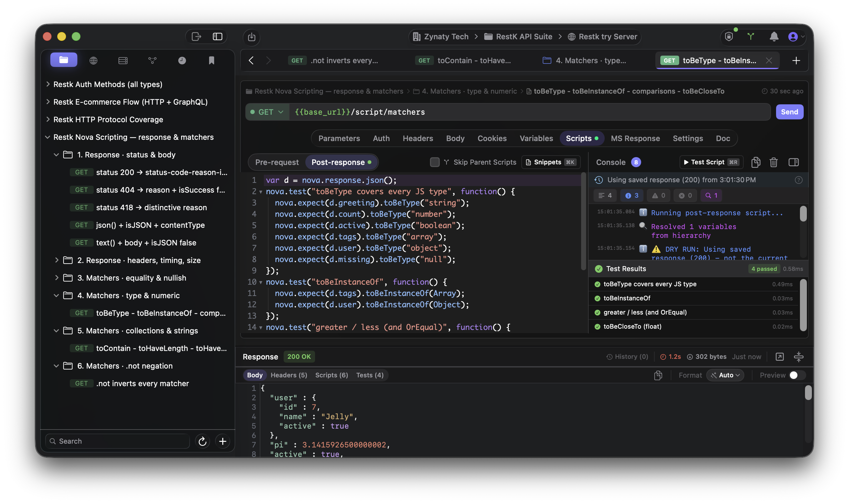This screenshot has width=849, height=504.
Task: Add a new tab with plus icon
Action: (796, 60)
